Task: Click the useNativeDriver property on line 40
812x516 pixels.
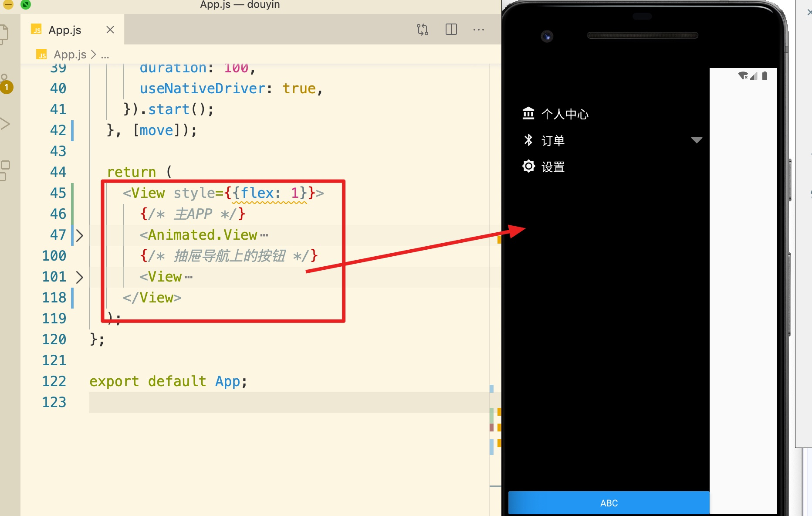Action: (203, 88)
